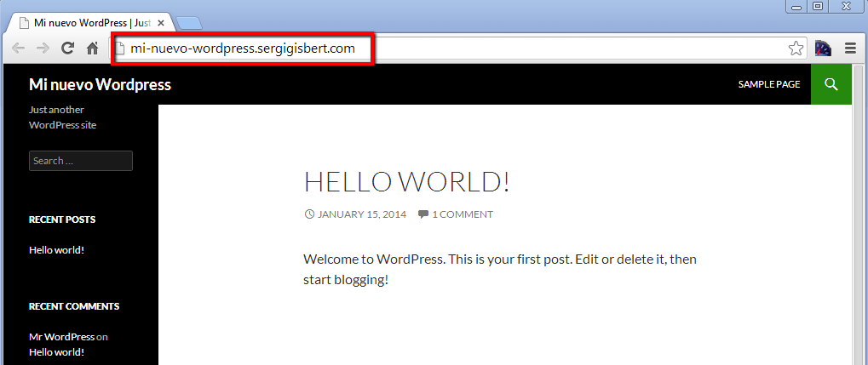Go to the browser Home icon
The height and width of the screenshot is (365, 868).
(x=93, y=48)
